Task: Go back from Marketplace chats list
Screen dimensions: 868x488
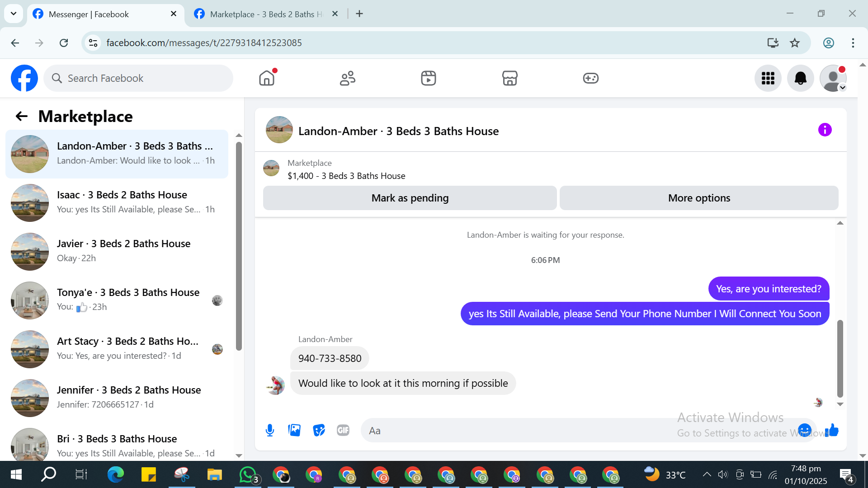Action: click(21, 117)
